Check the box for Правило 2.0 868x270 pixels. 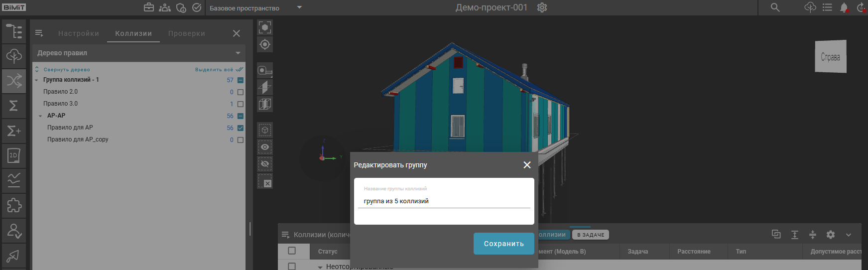click(241, 92)
